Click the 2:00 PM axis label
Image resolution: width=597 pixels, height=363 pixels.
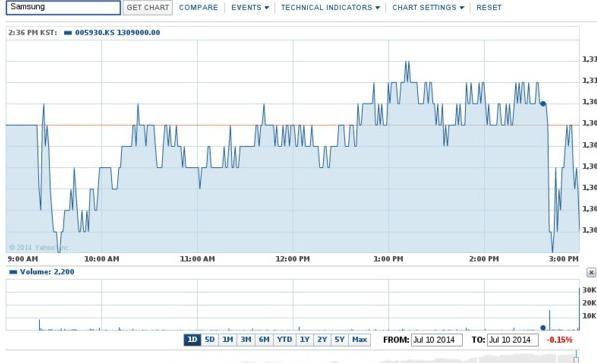coord(484,259)
